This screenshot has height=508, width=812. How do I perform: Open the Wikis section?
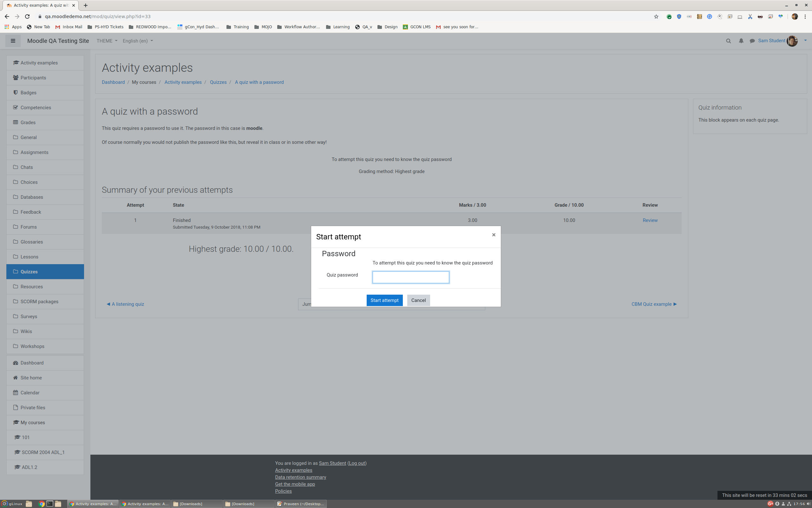pos(45,331)
